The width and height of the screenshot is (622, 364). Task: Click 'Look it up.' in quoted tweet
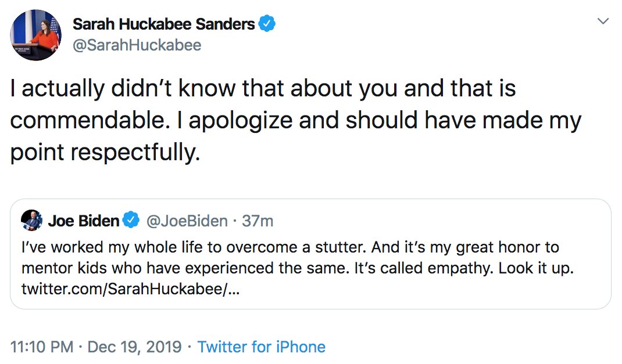tap(536, 268)
